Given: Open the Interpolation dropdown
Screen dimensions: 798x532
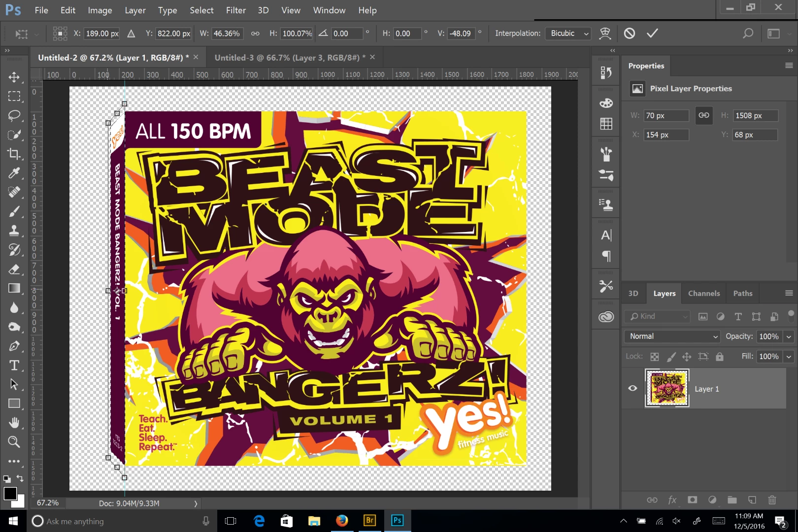Looking at the screenshot, I should click(568, 33).
